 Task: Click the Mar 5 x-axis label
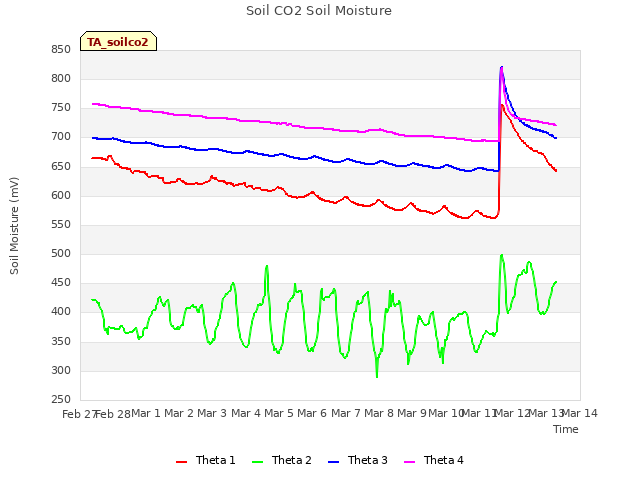coord(279,413)
